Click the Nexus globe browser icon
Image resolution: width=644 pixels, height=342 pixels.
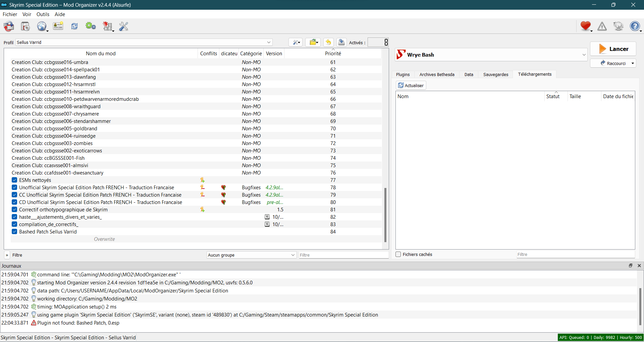point(42,26)
